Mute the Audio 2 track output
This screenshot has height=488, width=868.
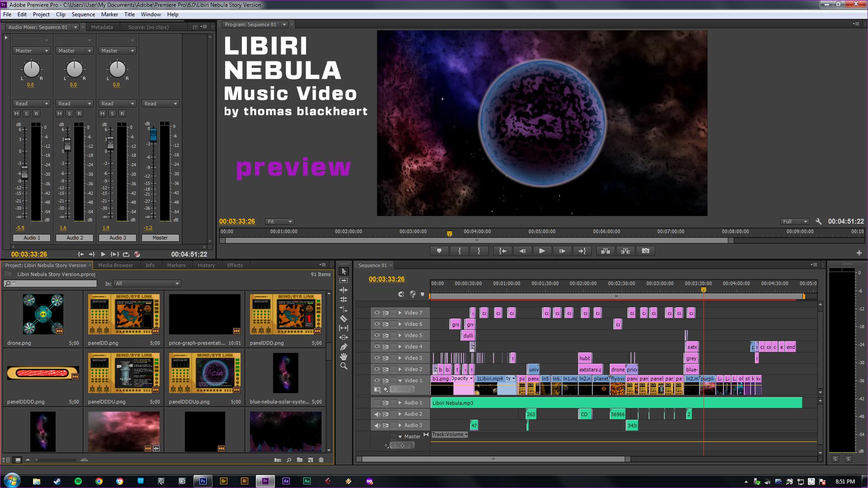click(x=377, y=414)
